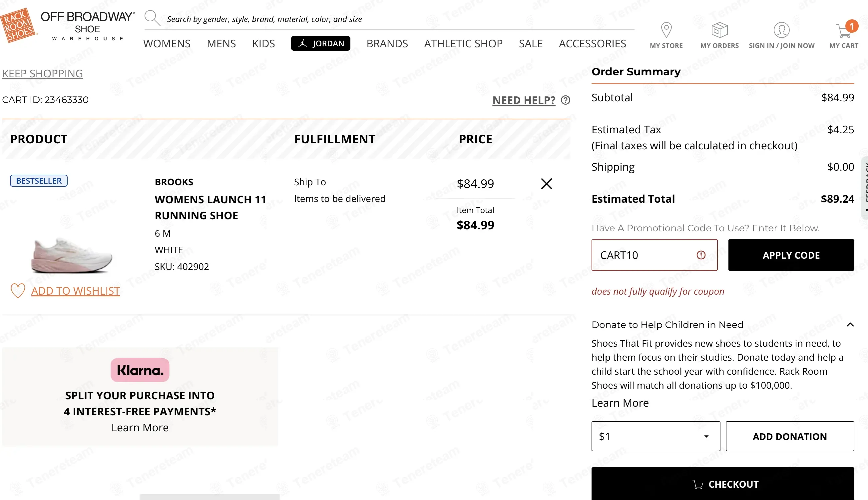Viewport: 868px width, 500px height.
Task: Click the wishlist heart icon
Action: coord(18,291)
